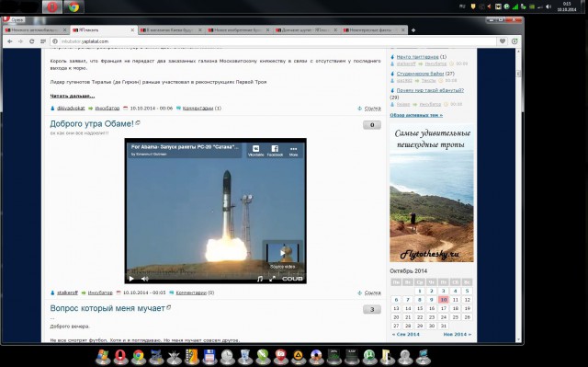Open the 'Вопрос который меня мучает' post

point(107,308)
